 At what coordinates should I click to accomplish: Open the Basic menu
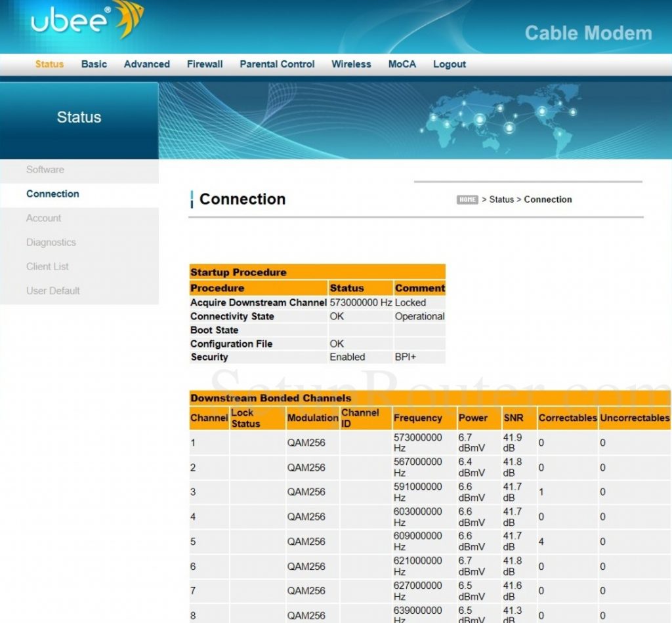click(93, 64)
